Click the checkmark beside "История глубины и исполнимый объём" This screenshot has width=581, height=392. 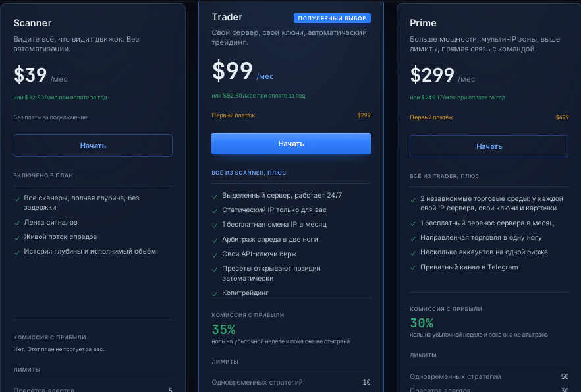(17, 252)
